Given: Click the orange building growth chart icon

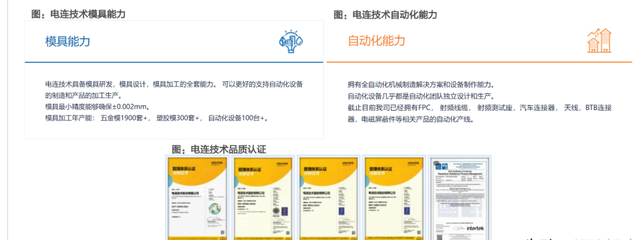Looking at the screenshot, I should [599, 41].
